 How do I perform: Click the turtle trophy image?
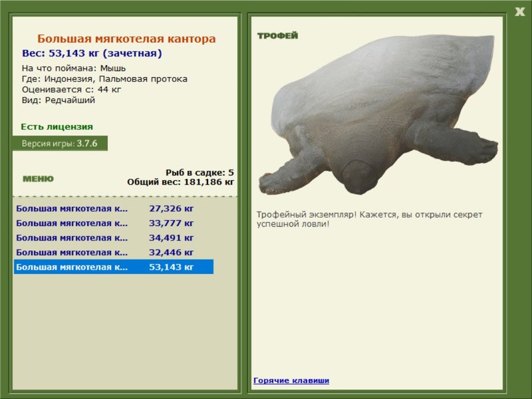click(x=378, y=115)
